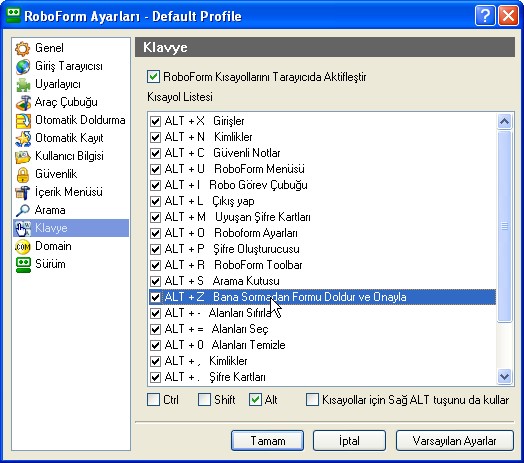Toggle the ALT + P Şifre Oluşturucusu checkbox
The image size is (524, 463).
pyautogui.click(x=155, y=249)
